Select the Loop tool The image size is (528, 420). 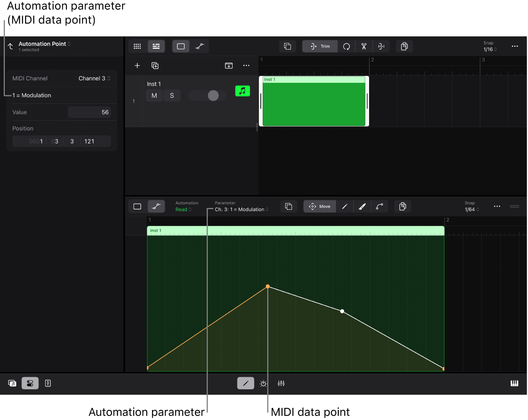point(346,46)
